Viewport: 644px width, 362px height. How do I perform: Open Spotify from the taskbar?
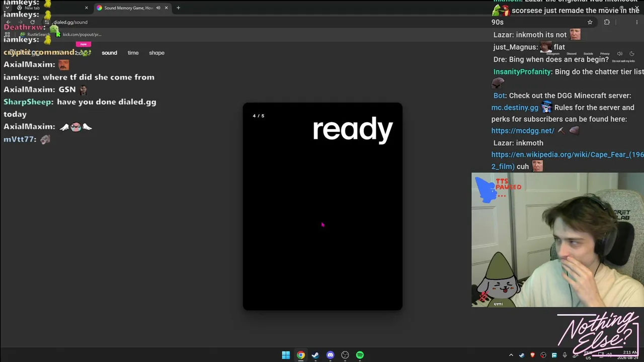360,355
